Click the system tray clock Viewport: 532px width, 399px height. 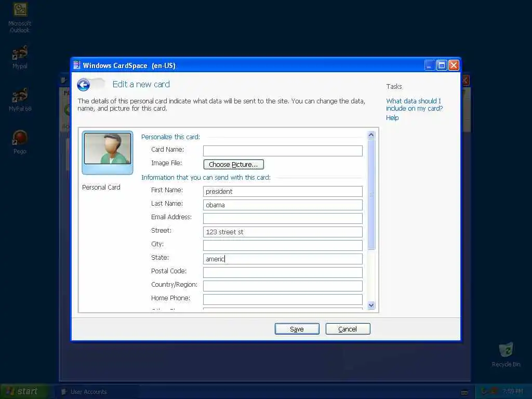[513, 392]
